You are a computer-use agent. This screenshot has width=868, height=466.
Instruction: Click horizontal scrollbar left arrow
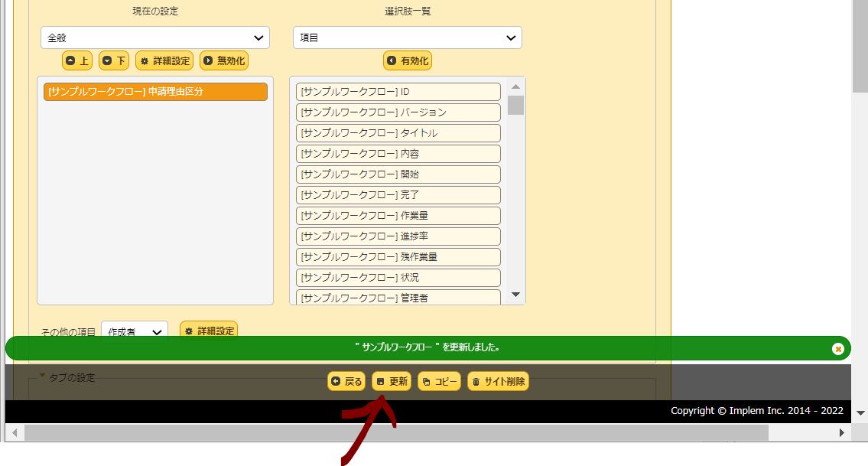(x=15, y=433)
